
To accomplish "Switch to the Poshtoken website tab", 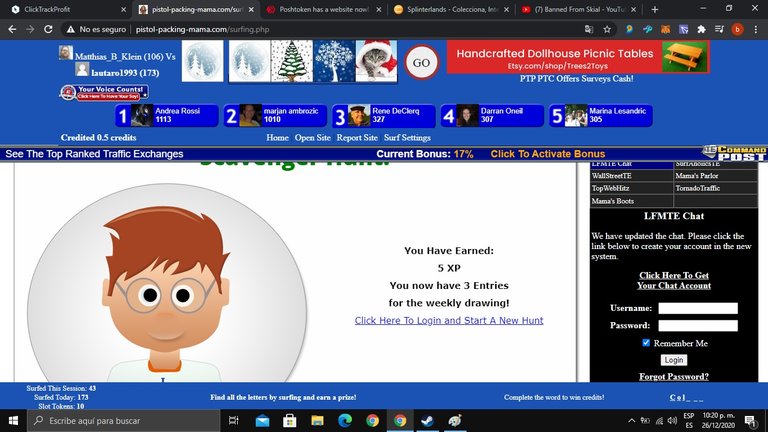I will point(323,9).
